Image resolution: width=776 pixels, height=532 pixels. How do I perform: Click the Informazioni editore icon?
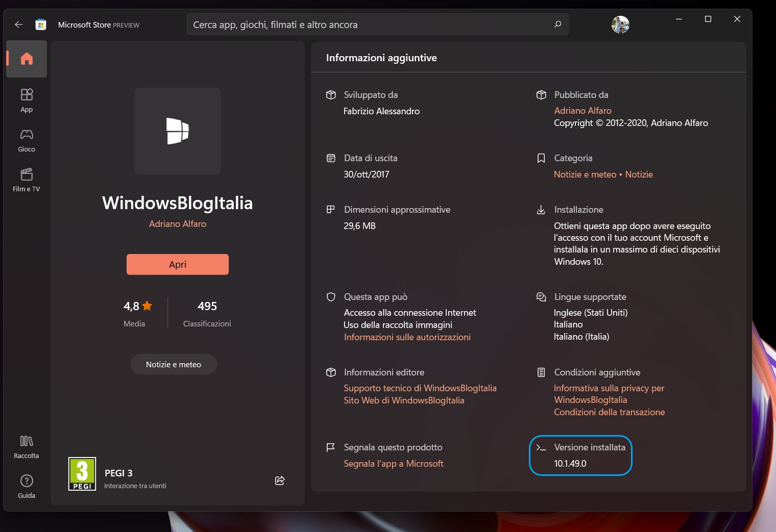point(331,372)
